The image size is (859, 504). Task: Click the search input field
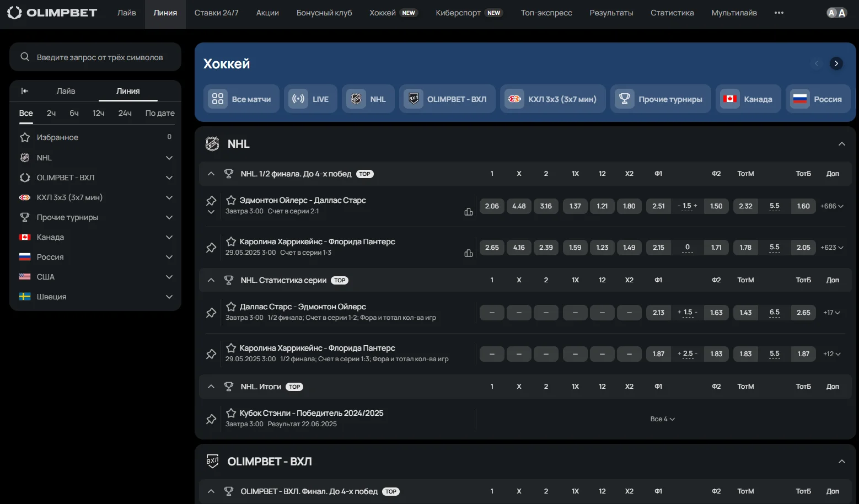[100, 57]
